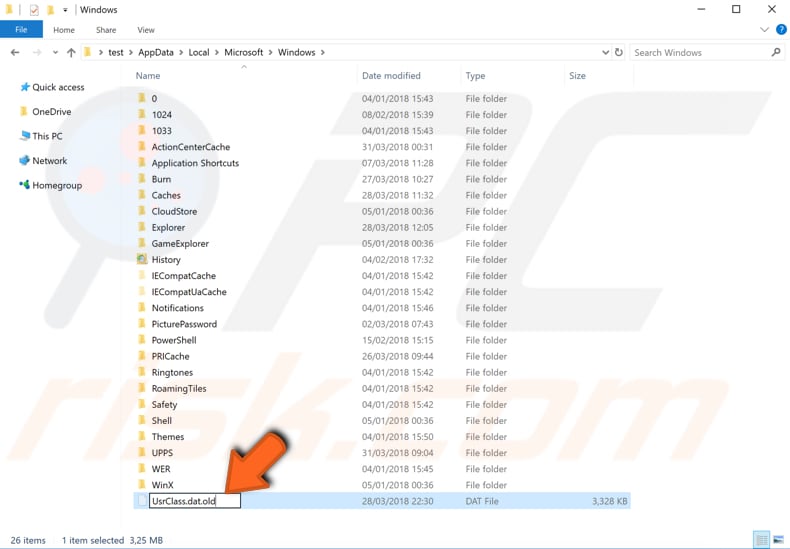The height and width of the screenshot is (549, 790).
Task: Click the UsrClass.dat.old rename text box
Action: coord(194,501)
